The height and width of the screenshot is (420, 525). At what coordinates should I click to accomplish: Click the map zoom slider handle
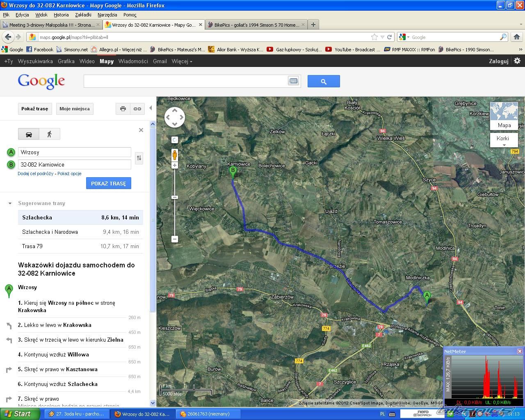(175, 197)
